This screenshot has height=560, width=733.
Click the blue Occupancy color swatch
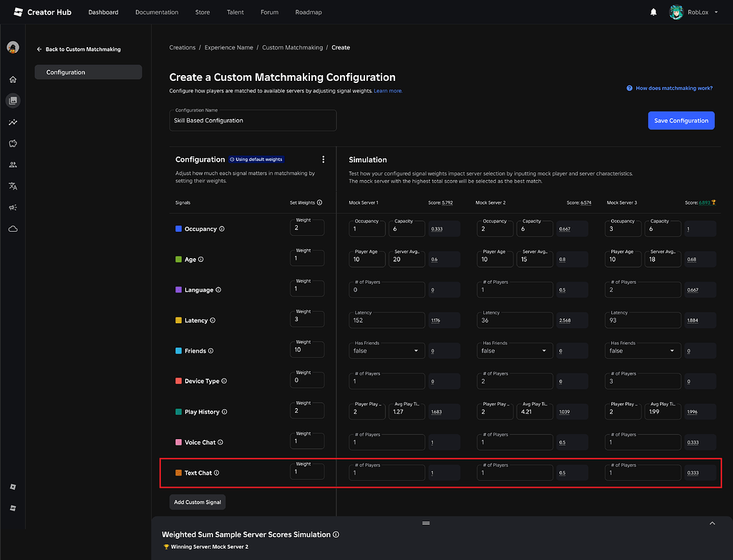point(177,229)
